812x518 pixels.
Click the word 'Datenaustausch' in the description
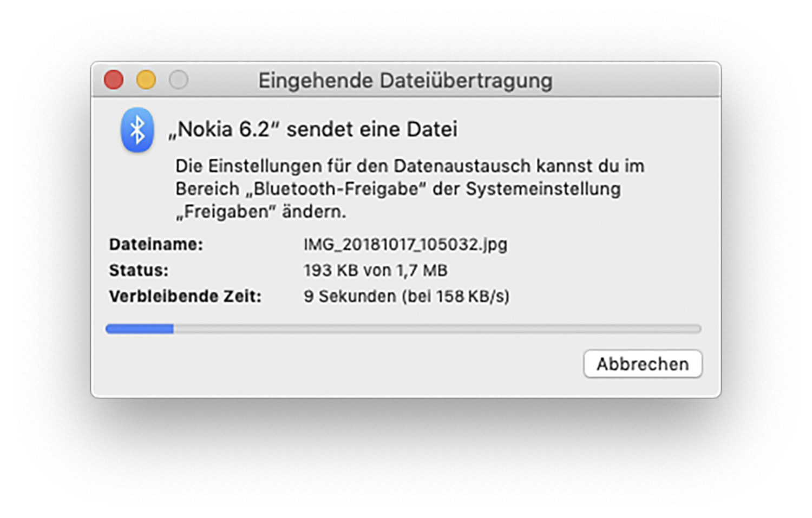pos(462,166)
